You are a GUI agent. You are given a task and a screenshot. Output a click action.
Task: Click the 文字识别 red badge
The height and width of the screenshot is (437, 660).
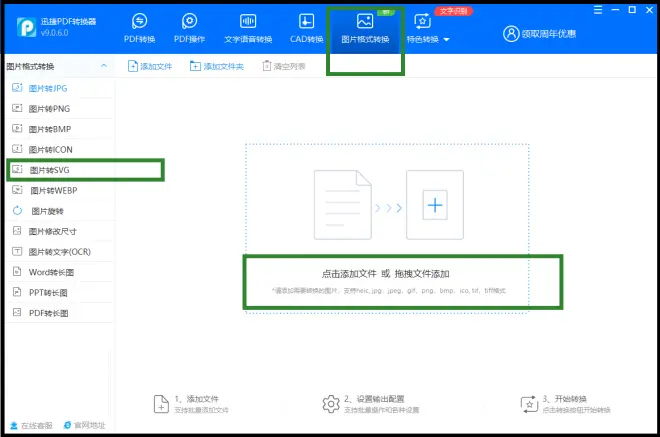click(453, 11)
